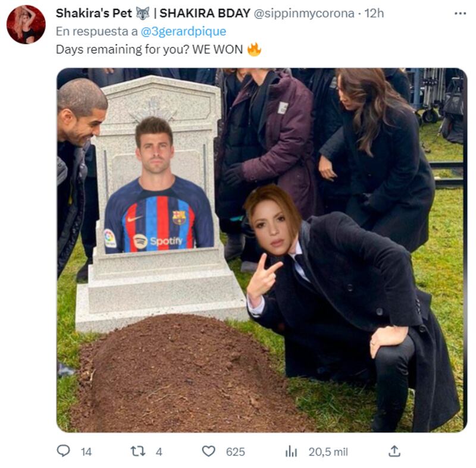
Task: Click the display name "Shakira's Pet"
Action: point(93,13)
